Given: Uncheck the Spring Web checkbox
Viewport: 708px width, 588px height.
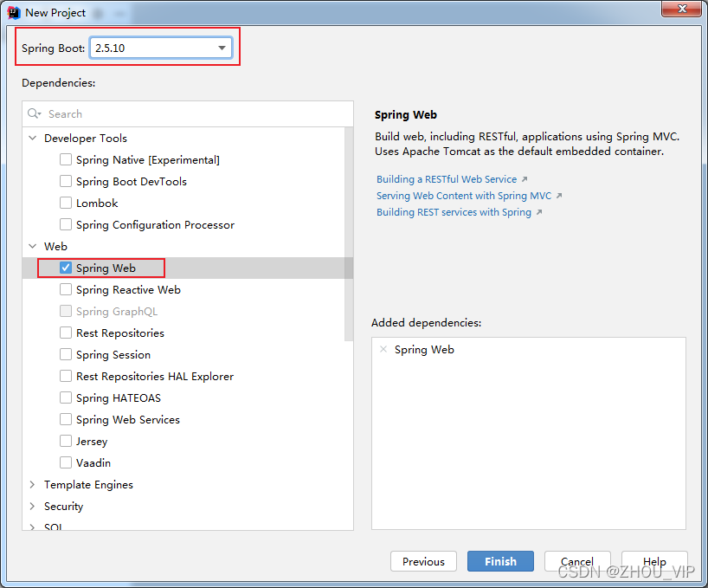Looking at the screenshot, I should [66, 268].
